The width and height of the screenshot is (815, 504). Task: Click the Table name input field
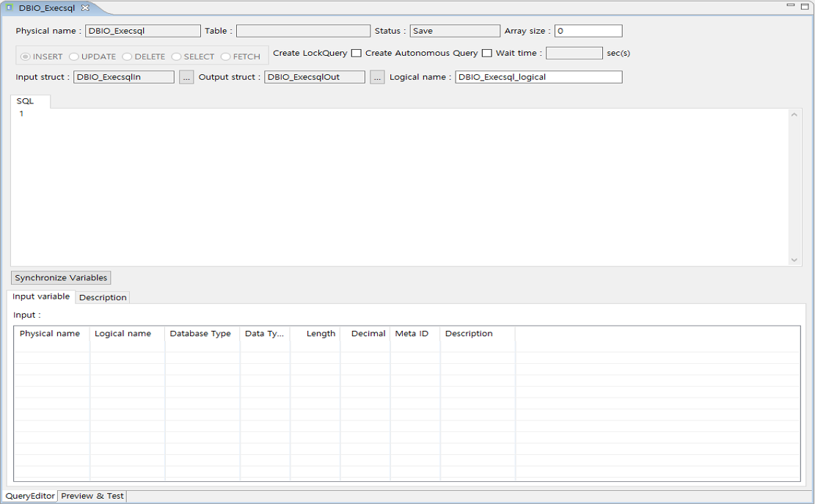[x=303, y=31]
